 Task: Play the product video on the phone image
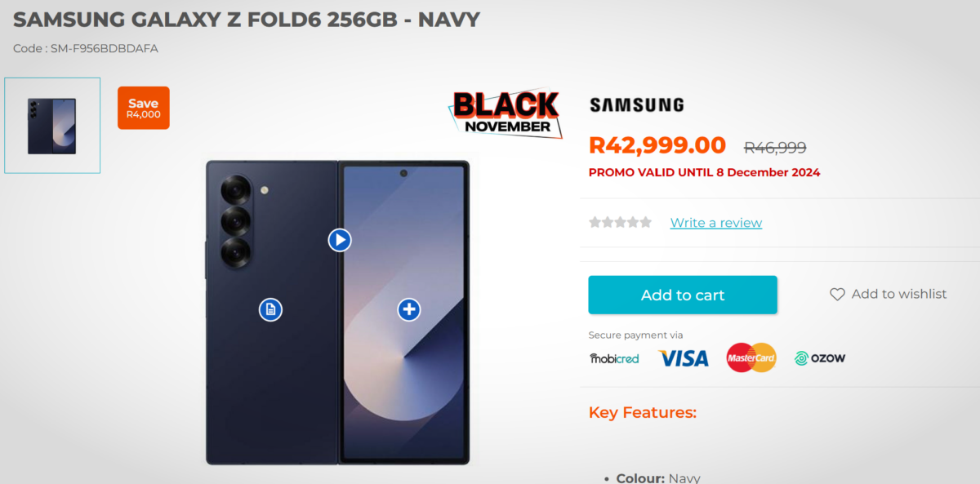tap(340, 240)
